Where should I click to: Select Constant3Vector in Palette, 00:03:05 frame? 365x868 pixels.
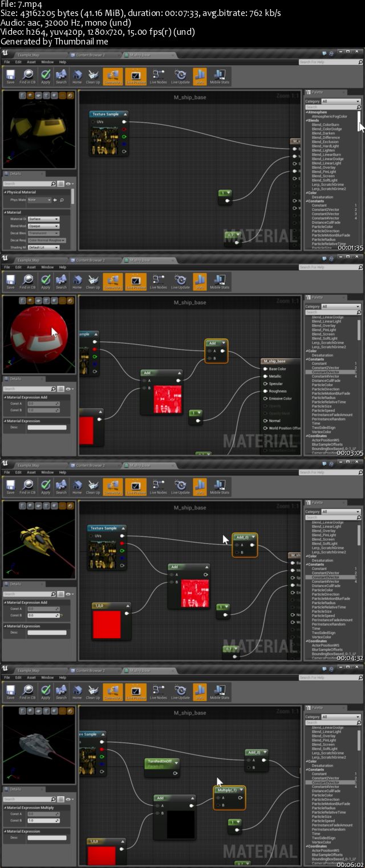[326, 372]
